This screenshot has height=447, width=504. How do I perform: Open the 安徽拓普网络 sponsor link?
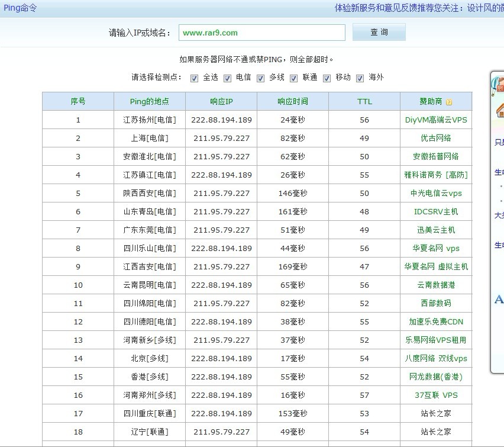point(436,157)
